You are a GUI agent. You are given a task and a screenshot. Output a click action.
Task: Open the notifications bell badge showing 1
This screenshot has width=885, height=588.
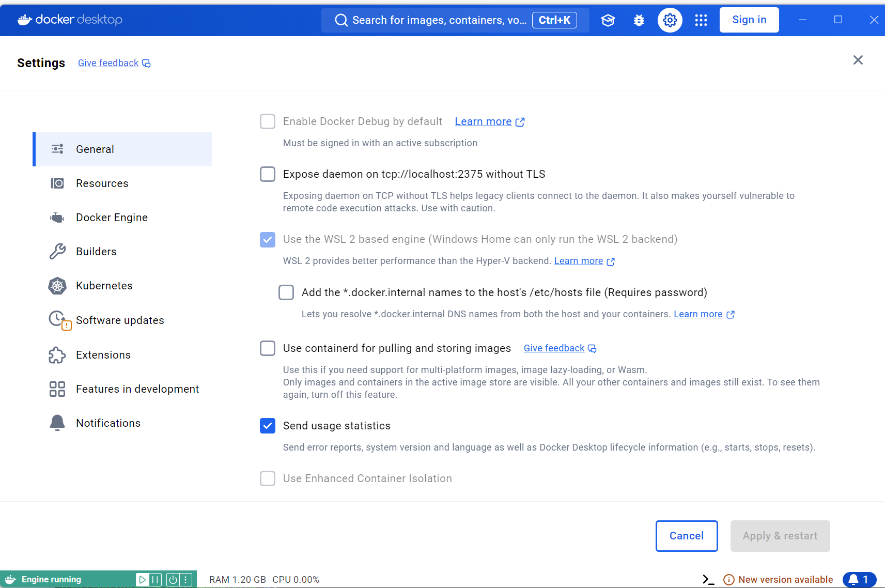[860, 580]
